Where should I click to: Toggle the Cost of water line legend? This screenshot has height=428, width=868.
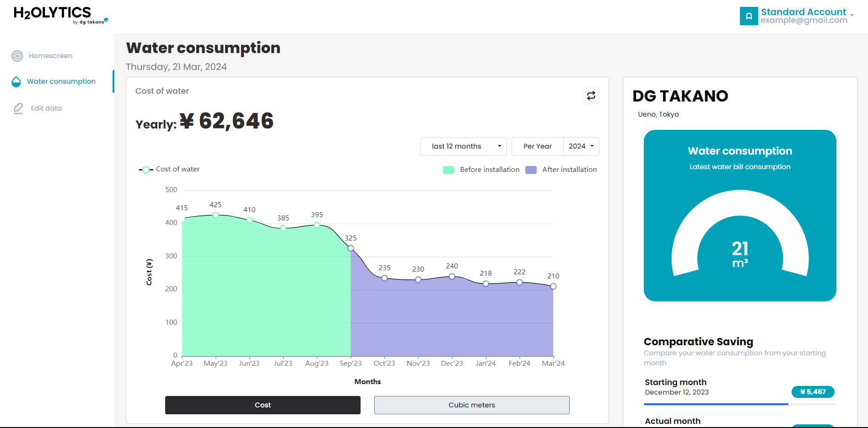point(169,169)
